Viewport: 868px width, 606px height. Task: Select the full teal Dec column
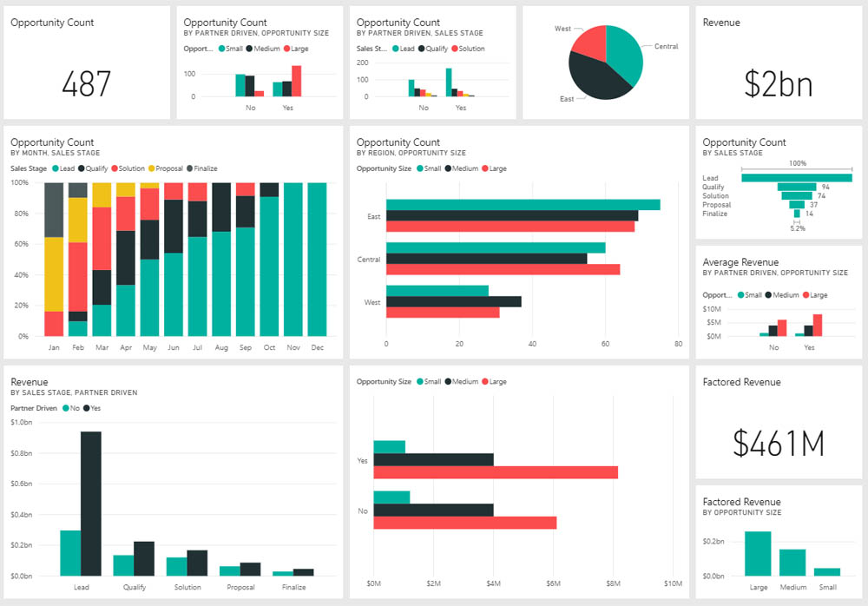[x=317, y=260]
